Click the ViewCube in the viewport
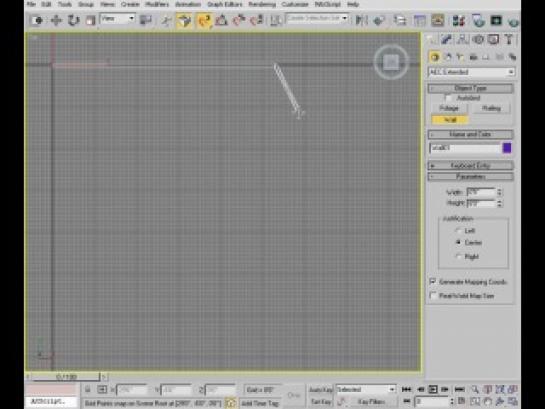545x409 pixels. [x=391, y=62]
